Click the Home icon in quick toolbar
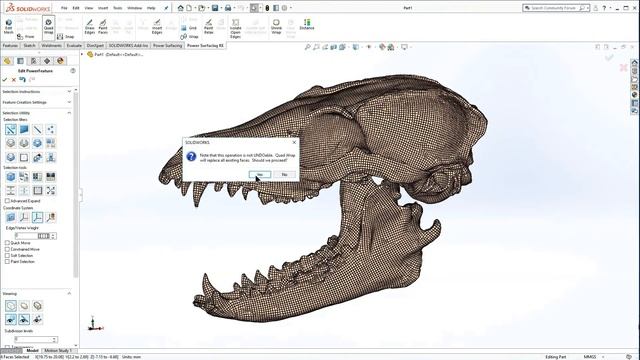Image resolution: width=640 pixels, height=360 pixels. (180, 8)
